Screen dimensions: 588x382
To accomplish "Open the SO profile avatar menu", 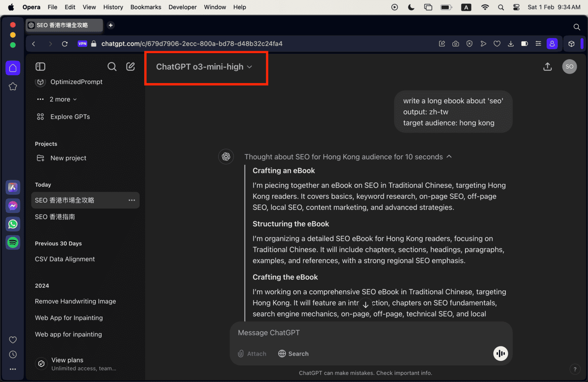I will 569,67.
